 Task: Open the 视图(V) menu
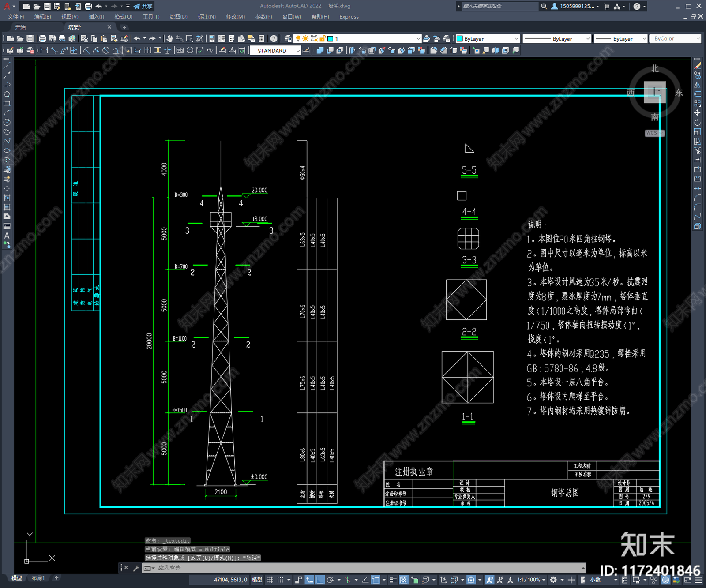pyautogui.click(x=70, y=17)
